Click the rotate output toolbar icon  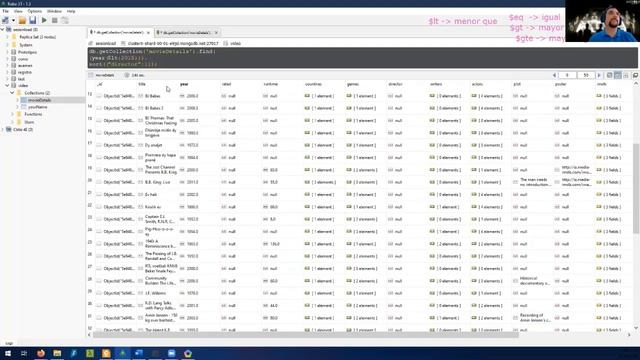point(65,20)
